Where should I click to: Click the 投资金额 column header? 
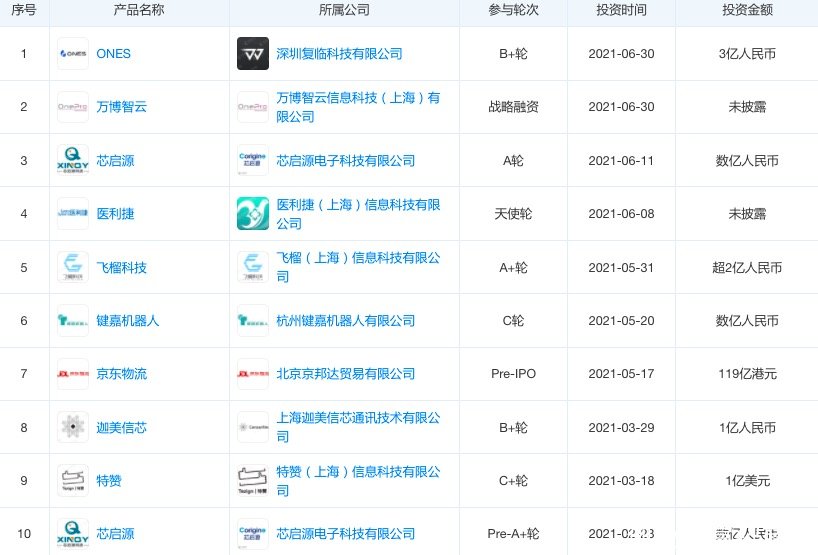tap(747, 10)
